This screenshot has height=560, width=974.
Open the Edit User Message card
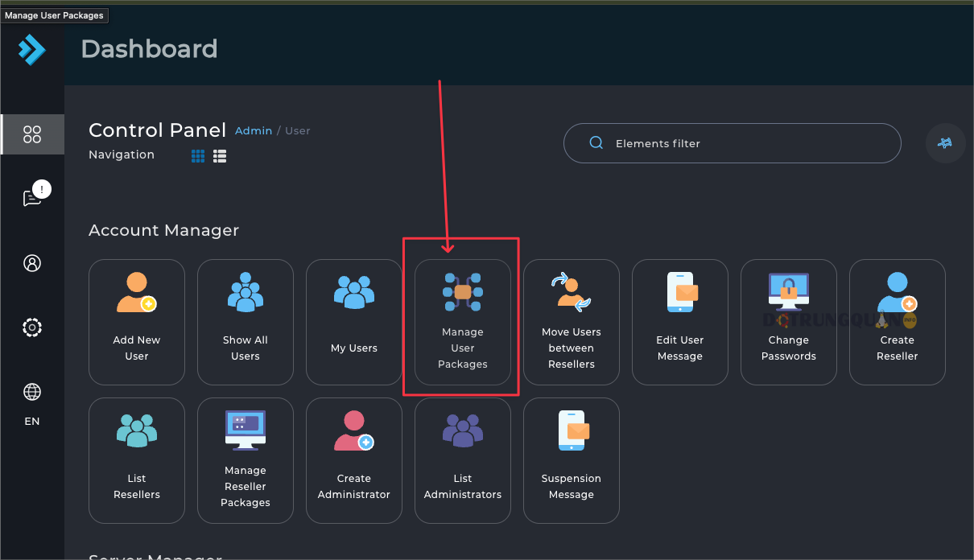click(680, 322)
